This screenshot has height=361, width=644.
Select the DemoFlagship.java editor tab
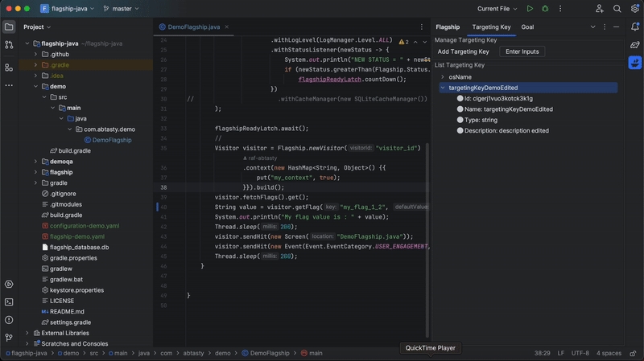click(190, 27)
